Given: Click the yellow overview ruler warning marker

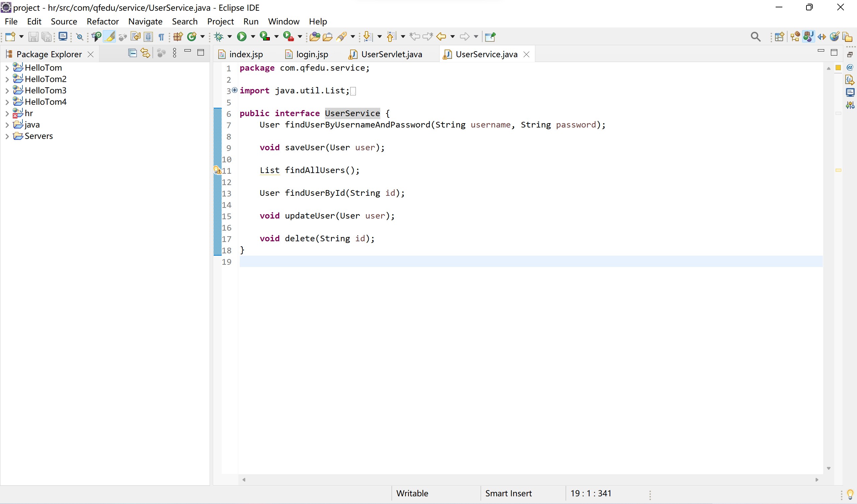Looking at the screenshot, I should click(x=838, y=170).
